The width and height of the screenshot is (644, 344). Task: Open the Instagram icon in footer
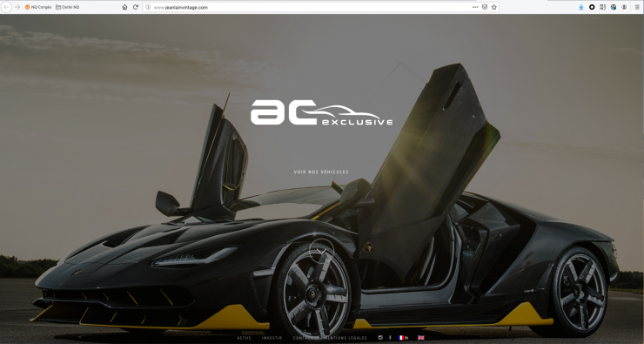[380, 338]
